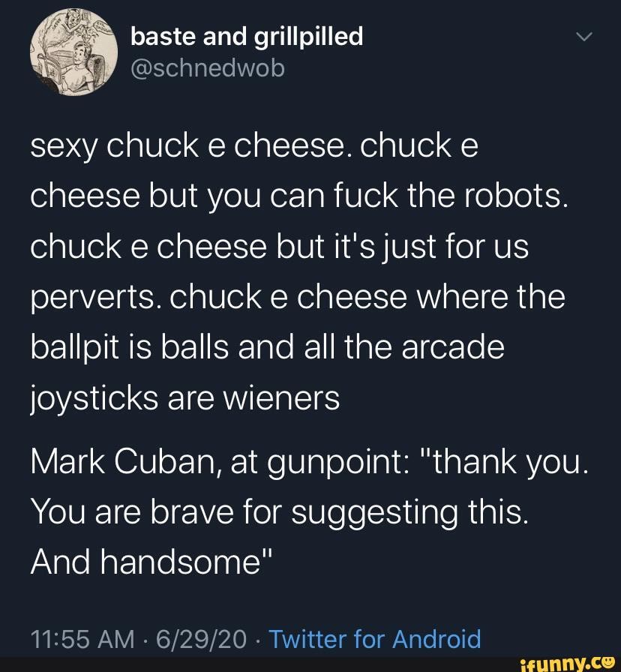Click the @schnedwob handle
This screenshot has width=621, height=672.
208,68
